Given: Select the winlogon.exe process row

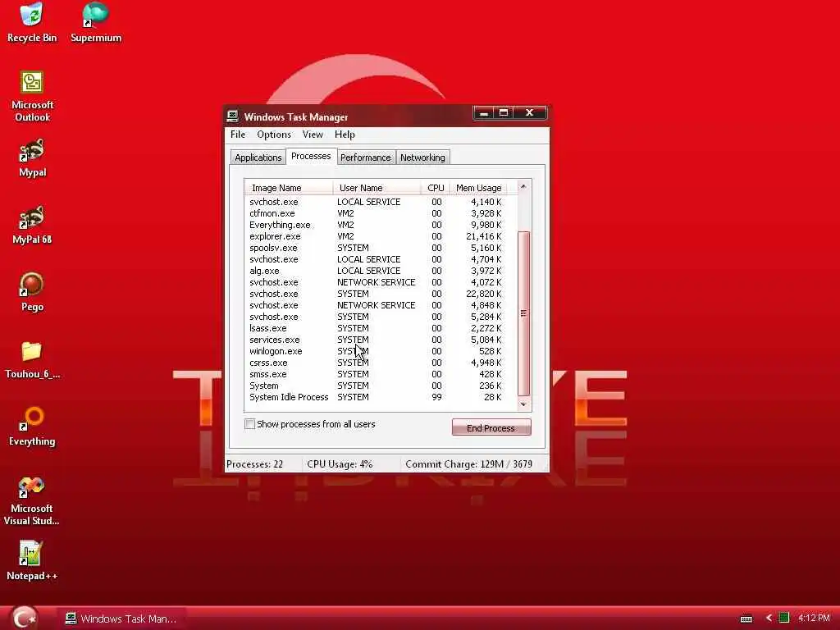Looking at the screenshot, I should (376, 351).
